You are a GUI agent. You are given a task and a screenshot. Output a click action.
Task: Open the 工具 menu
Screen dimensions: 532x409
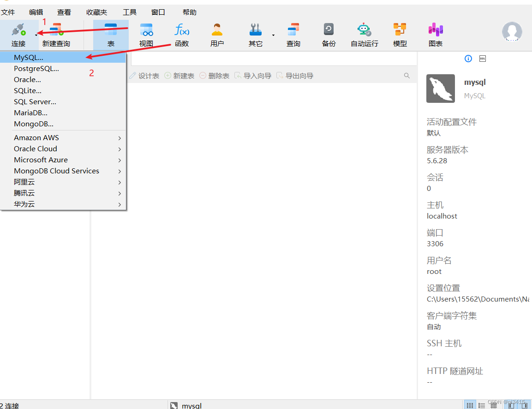coord(130,12)
